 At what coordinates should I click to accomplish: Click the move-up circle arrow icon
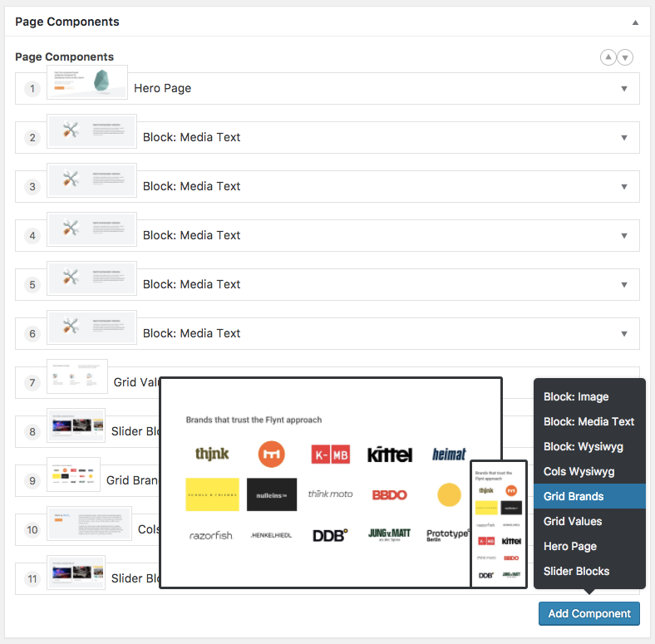[x=608, y=57]
